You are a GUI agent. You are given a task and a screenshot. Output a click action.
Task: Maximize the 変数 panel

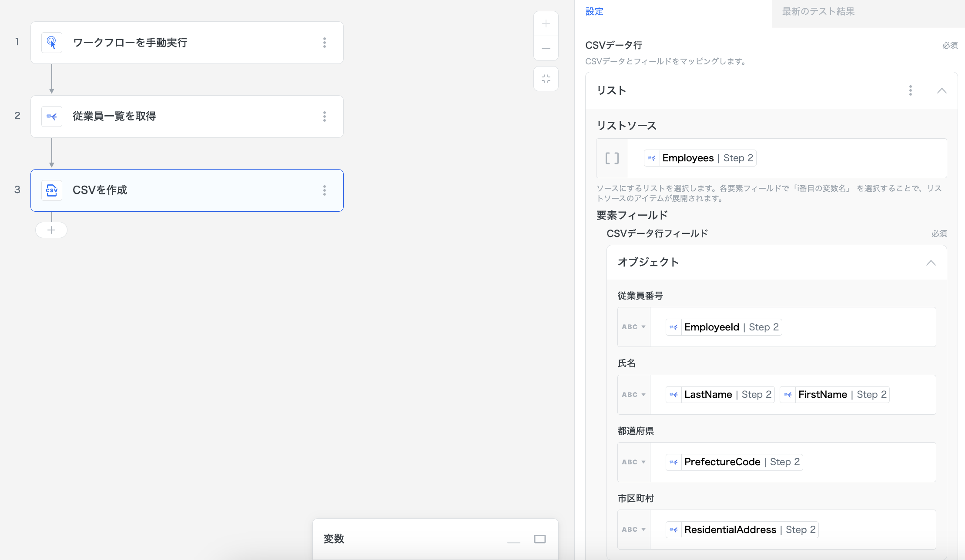540,539
